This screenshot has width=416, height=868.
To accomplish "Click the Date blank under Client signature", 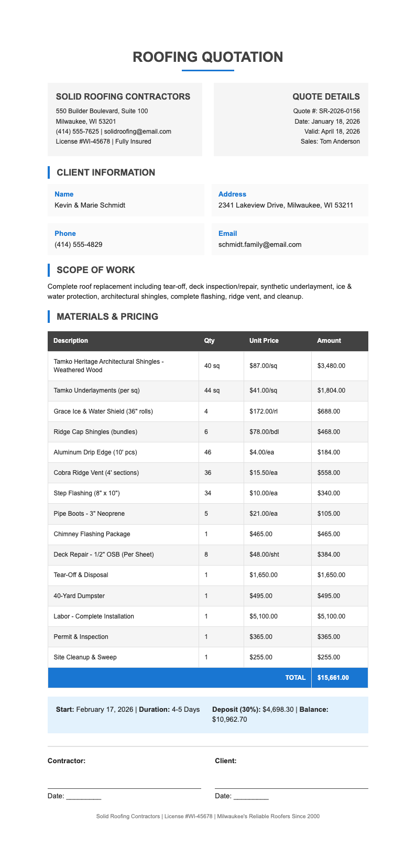I will click(251, 796).
